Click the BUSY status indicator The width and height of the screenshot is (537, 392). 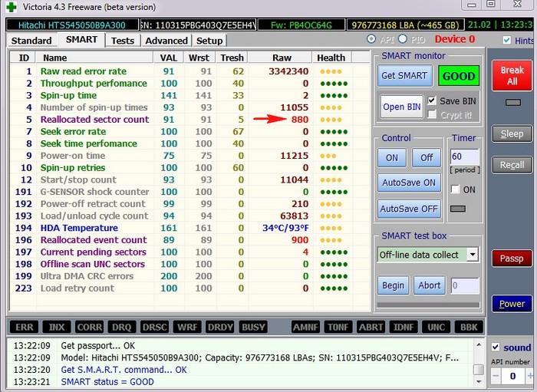(x=253, y=327)
